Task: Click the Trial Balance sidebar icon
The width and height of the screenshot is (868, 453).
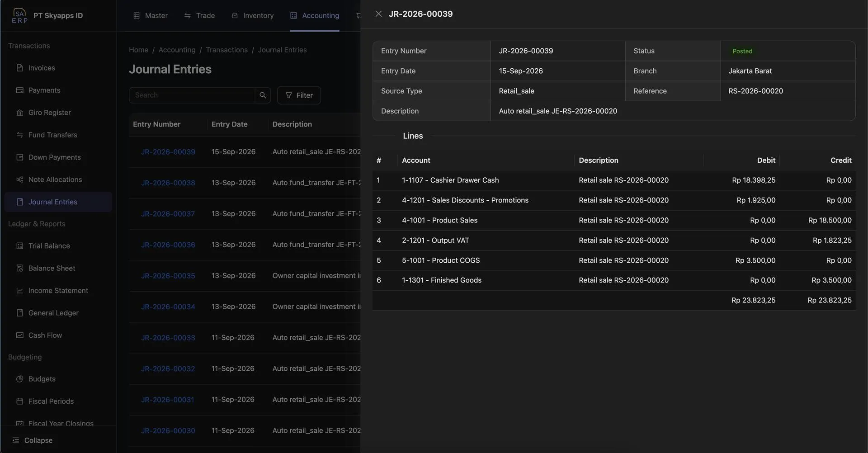Action: [x=19, y=246]
